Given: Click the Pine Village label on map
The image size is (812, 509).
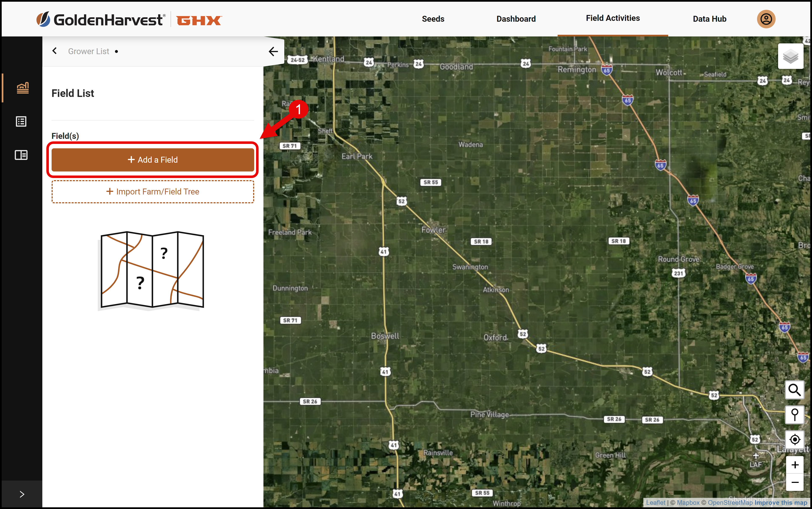Looking at the screenshot, I should coord(489,414).
